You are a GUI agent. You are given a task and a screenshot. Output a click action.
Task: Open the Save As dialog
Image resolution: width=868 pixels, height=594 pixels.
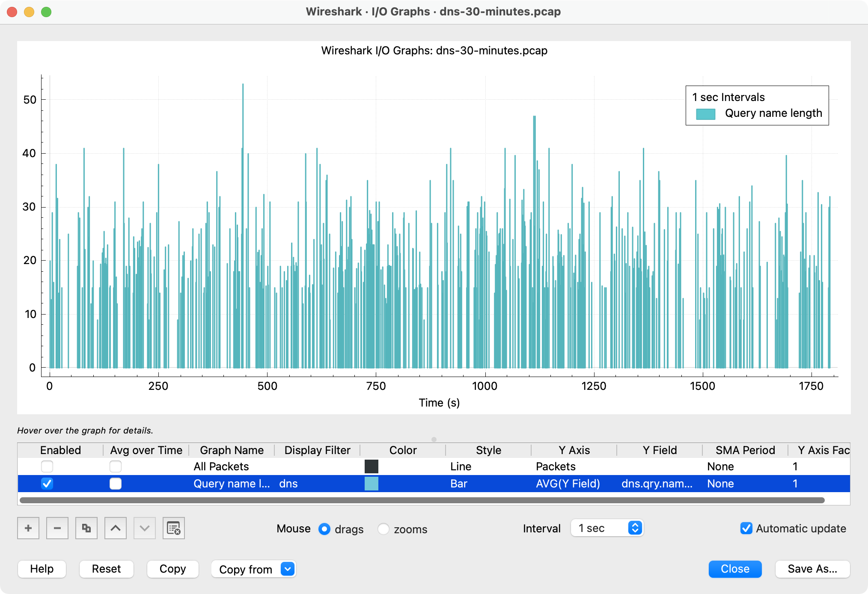pyautogui.click(x=812, y=569)
